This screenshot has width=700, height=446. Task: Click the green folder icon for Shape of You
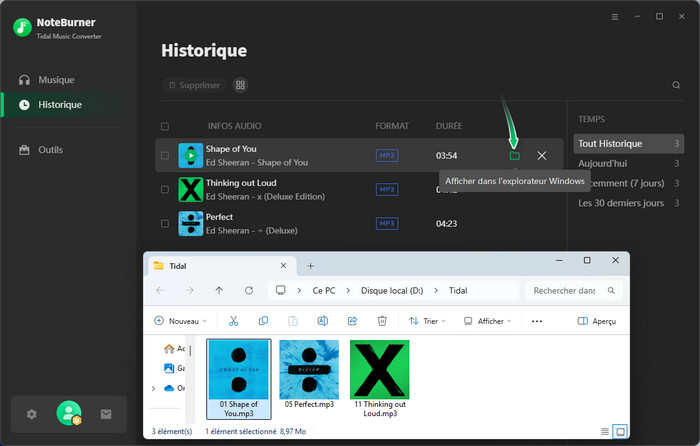coord(515,156)
